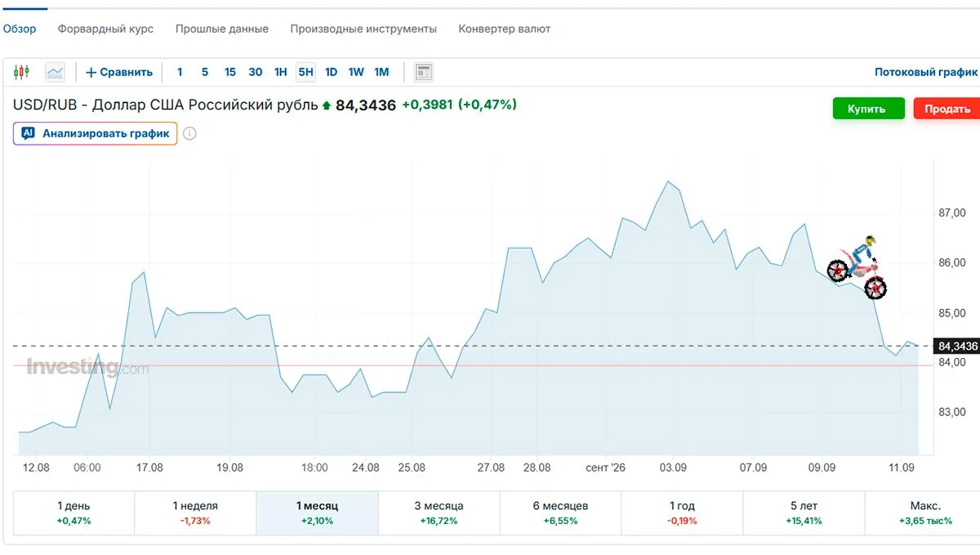980x555 pixels.
Task: Click the black 84,3436 price axis label
Action: 956,346
